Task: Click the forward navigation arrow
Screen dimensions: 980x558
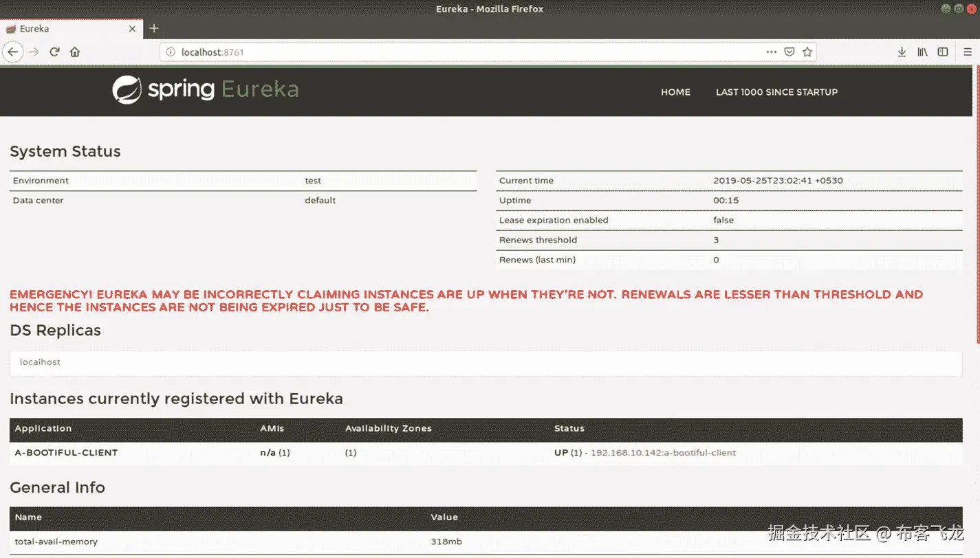Action: tap(34, 52)
